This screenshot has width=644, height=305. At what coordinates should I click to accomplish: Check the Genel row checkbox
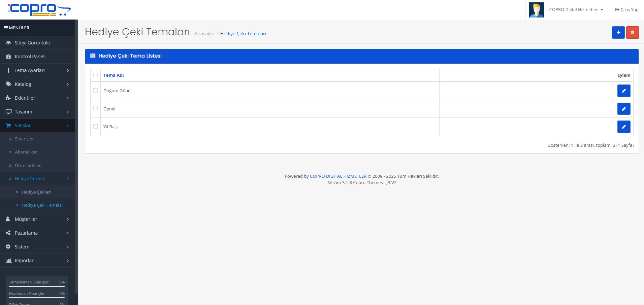coord(96,108)
